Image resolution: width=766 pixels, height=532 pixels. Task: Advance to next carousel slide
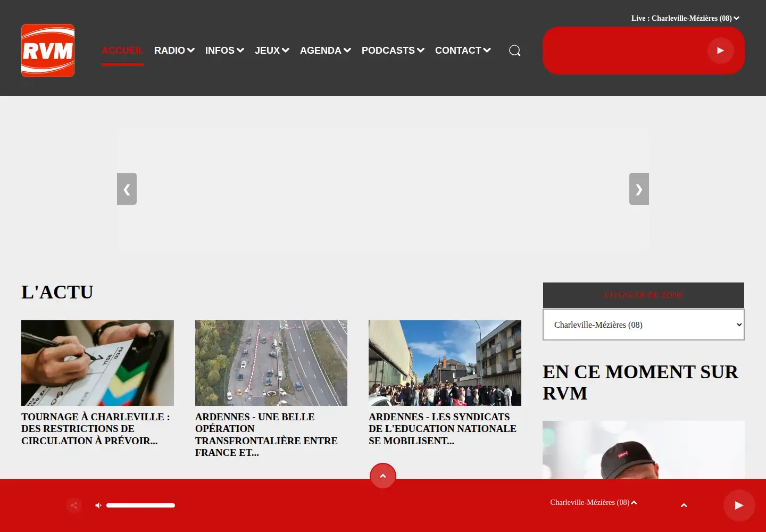(x=639, y=189)
